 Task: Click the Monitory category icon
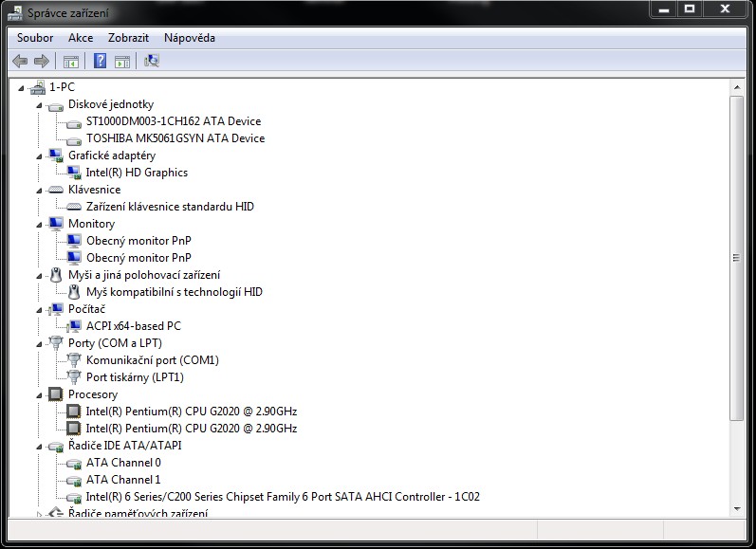pos(56,224)
